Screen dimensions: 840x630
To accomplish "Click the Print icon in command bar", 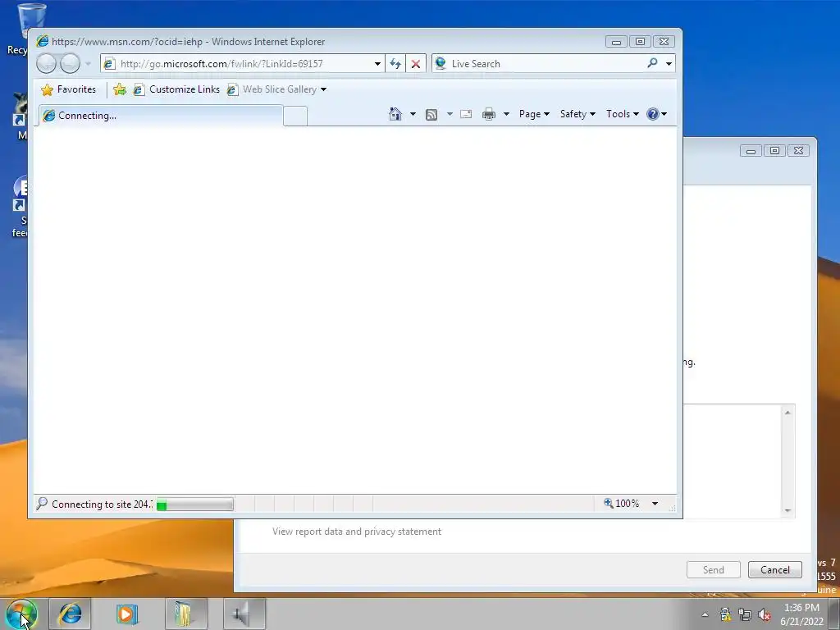I will point(489,114).
